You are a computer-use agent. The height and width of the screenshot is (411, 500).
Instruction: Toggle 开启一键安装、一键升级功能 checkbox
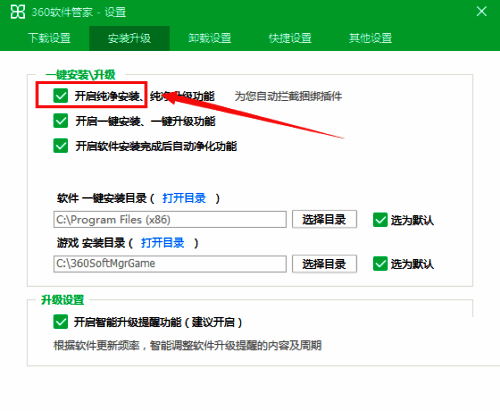tap(61, 121)
